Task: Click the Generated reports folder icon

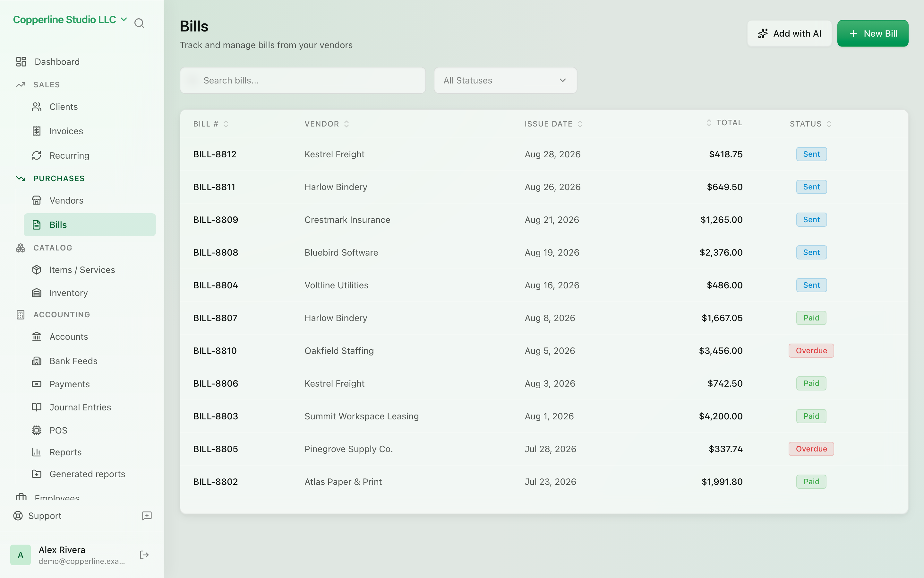Action: [37, 474]
